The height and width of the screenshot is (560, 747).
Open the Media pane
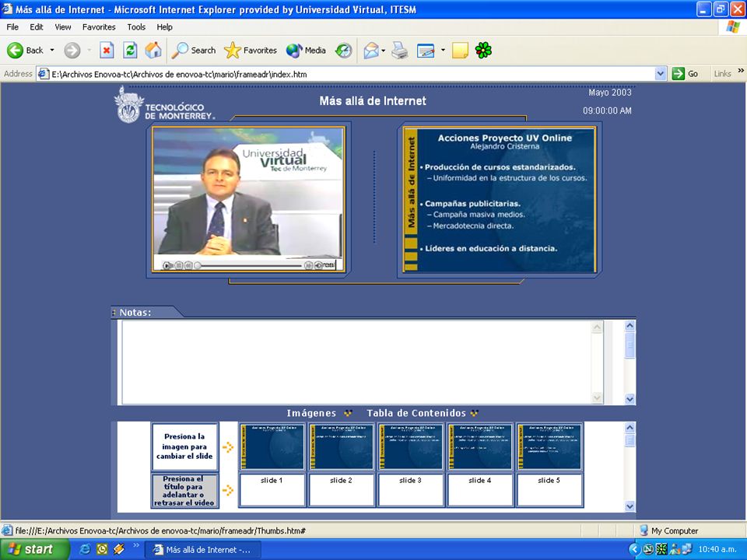pos(306,50)
